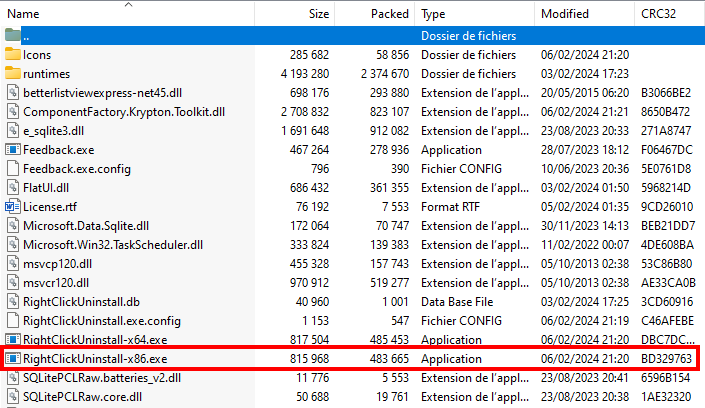Select the runtimes folder icon

pos(12,73)
